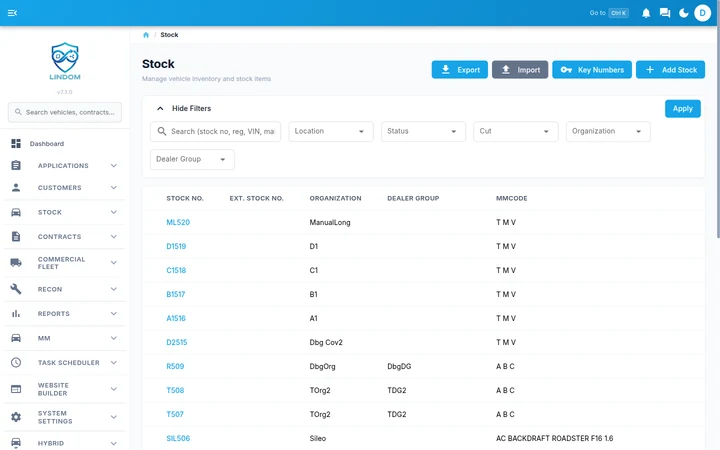This screenshot has width=720, height=450.
Task: Click the Recon wrench icon
Action: click(x=16, y=289)
